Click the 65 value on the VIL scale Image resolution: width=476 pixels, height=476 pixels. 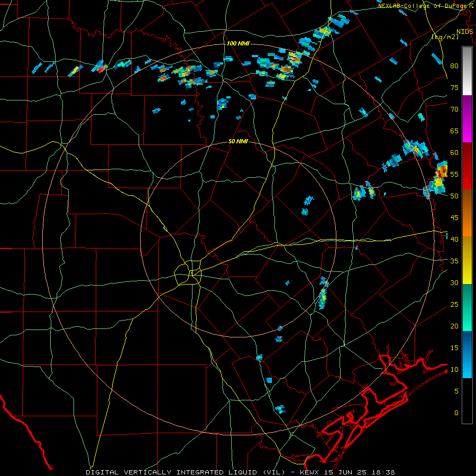(454, 131)
